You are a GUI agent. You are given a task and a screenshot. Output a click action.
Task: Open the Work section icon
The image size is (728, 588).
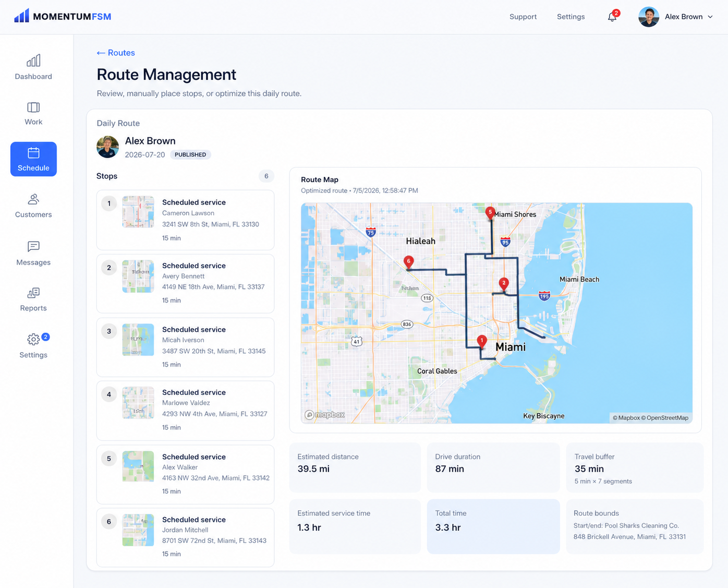pos(33,107)
